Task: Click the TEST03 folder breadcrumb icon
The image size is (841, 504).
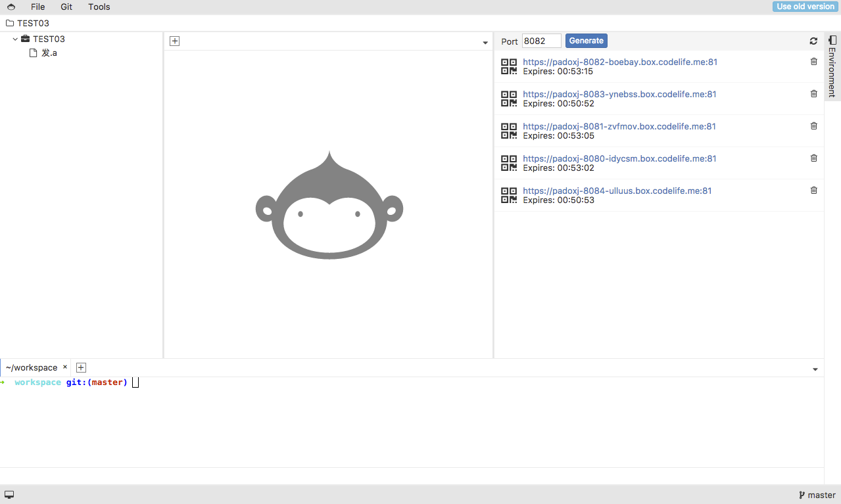Action: (x=10, y=23)
